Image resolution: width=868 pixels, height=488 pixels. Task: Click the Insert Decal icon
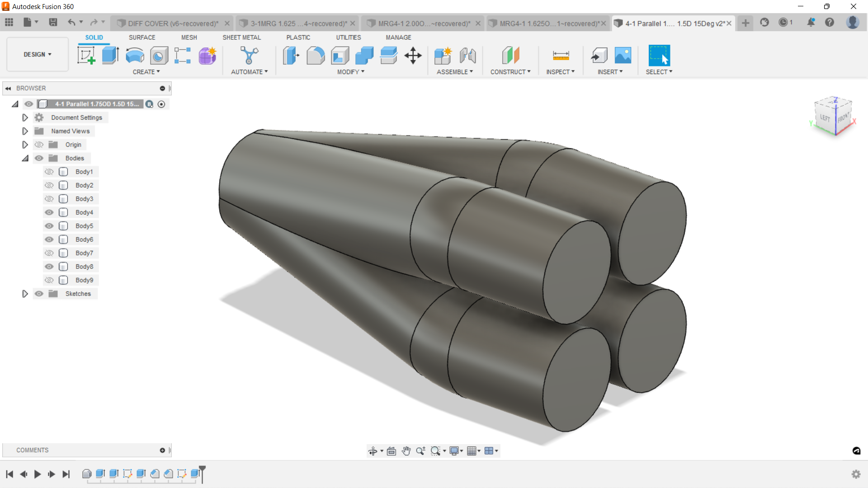click(623, 56)
